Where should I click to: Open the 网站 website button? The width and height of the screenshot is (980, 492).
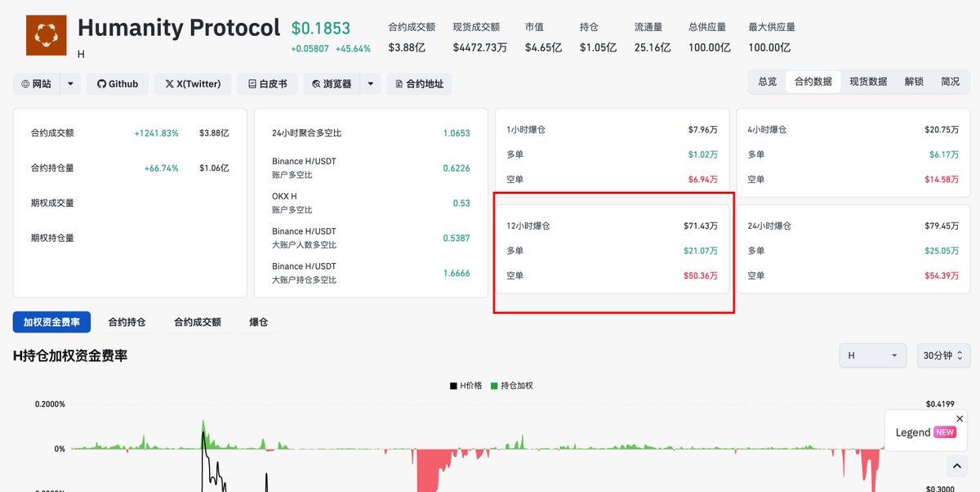36,83
